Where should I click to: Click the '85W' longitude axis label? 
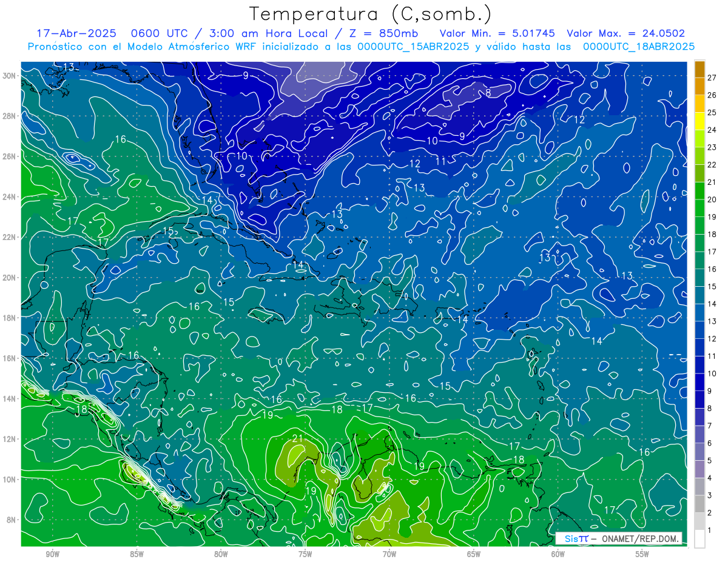pos(136,555)
